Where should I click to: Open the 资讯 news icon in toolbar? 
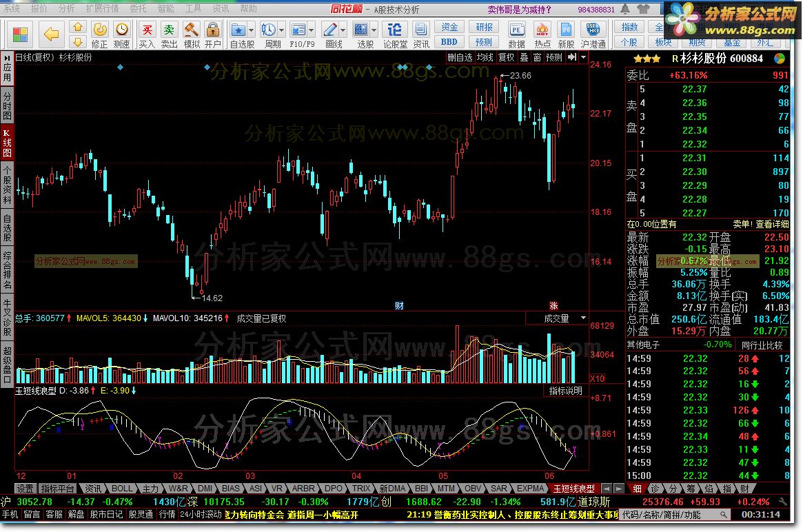point(421,35)
